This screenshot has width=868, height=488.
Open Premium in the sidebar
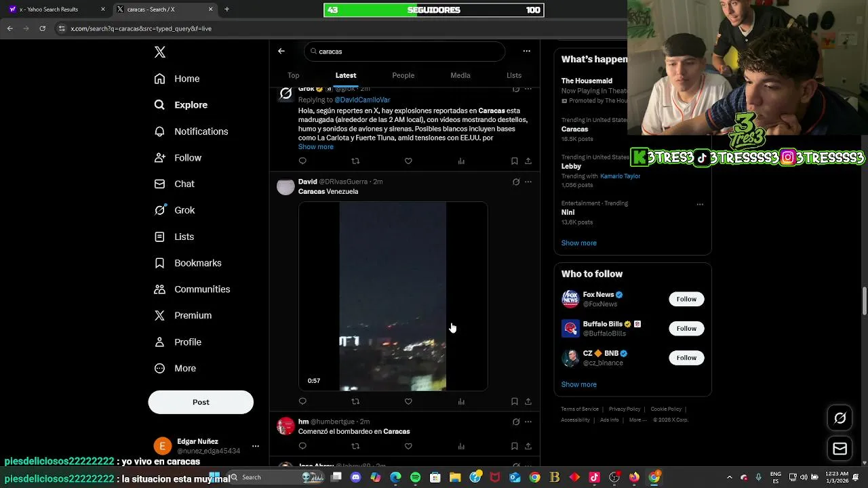tap(183, 316)
